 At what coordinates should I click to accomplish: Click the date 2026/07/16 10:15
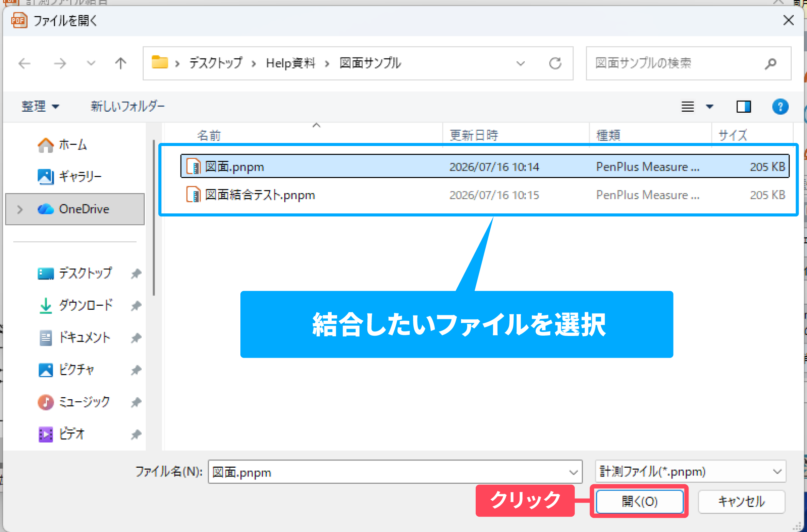point(494,195)
